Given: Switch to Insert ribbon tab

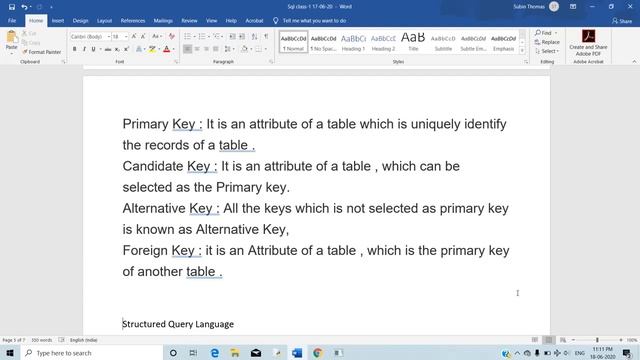Looking at the screenshot, I should click(58, 20).
